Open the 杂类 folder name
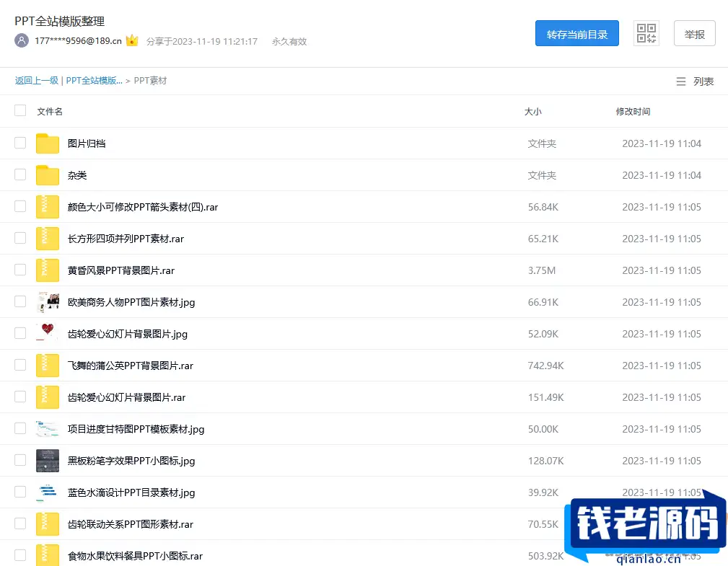Screen dimensions: 728x566 tap(77, 175)
